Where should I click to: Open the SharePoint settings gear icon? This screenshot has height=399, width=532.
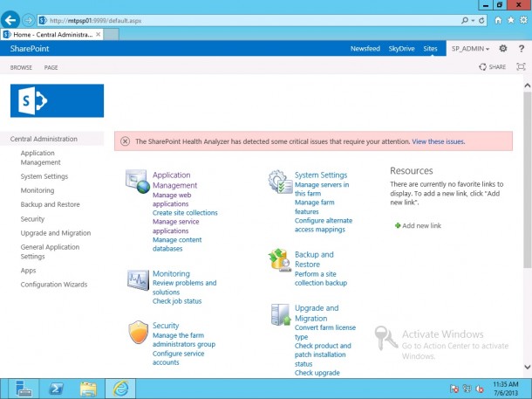[x=503, y=49]
